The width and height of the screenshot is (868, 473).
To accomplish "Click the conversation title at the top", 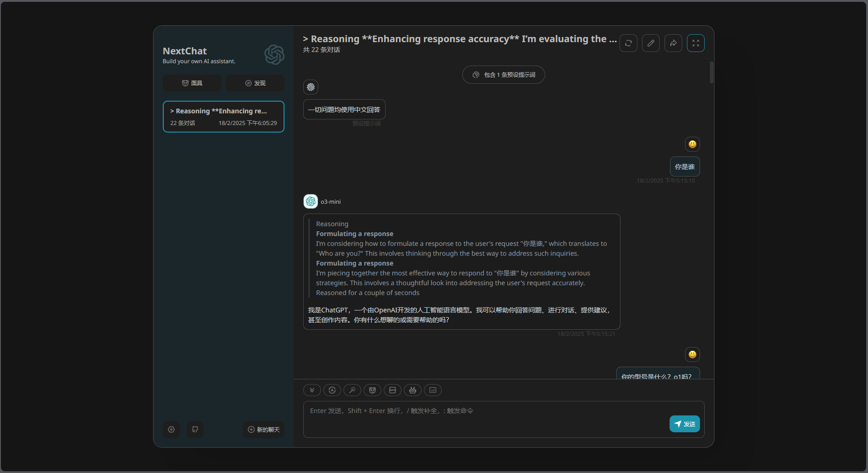I will tap(460, 39).
